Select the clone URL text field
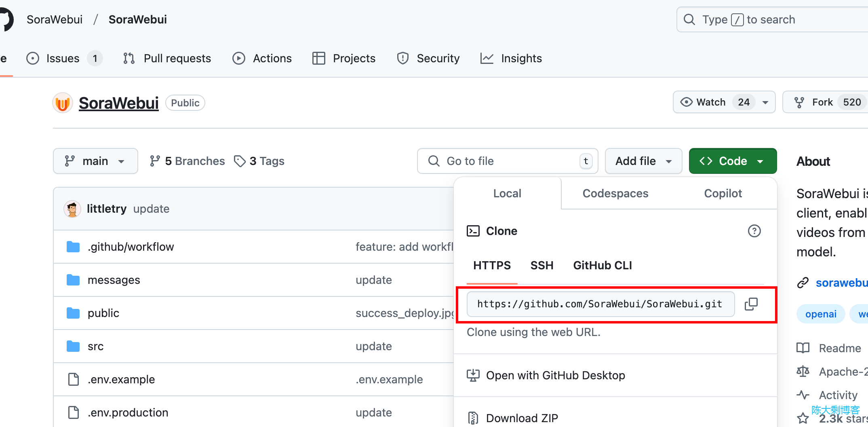 coord(600,304)
